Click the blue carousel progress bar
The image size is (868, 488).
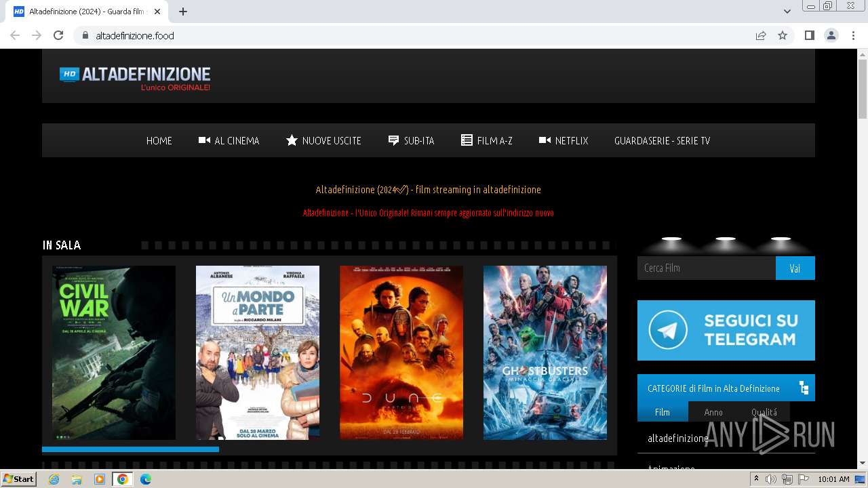[130, 449]
